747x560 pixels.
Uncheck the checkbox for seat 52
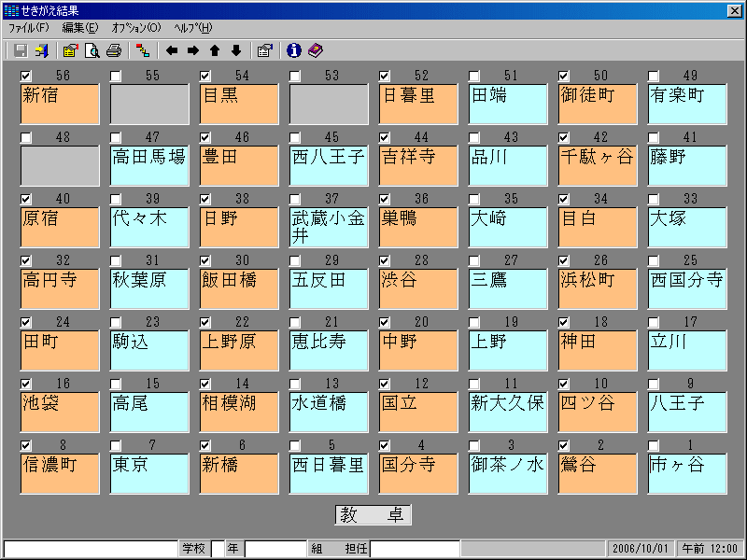tap(384, 76)
